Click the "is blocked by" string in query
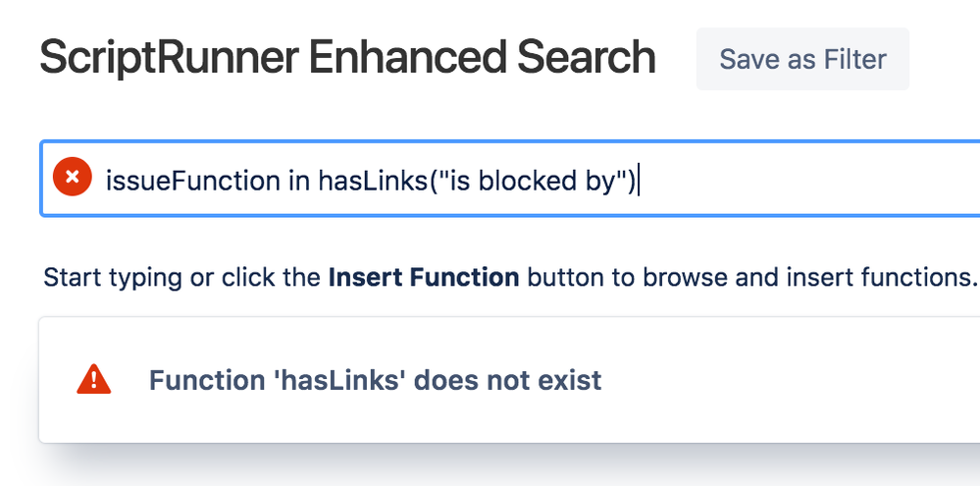 (x=533, y=181)
